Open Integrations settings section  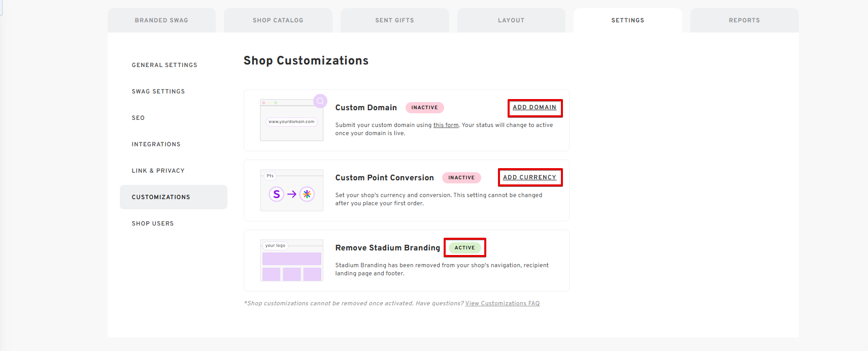[x=156, y=144]
